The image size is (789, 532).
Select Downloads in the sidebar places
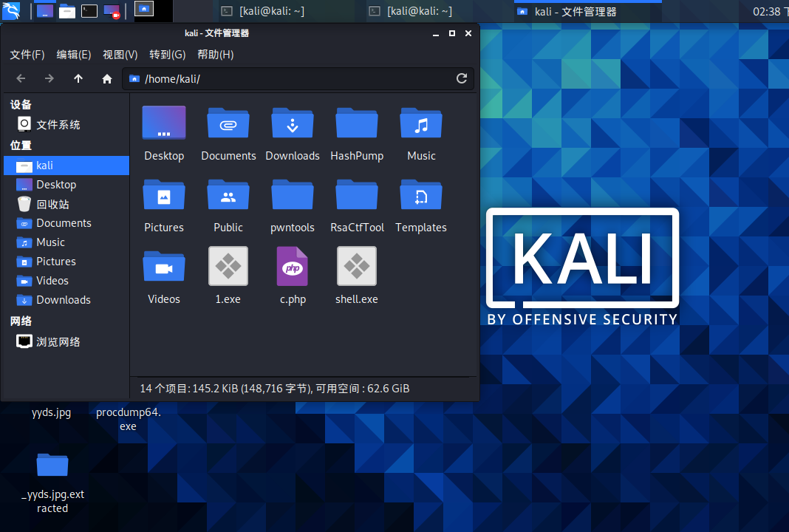pyautogui.click(x=63, y=300)
